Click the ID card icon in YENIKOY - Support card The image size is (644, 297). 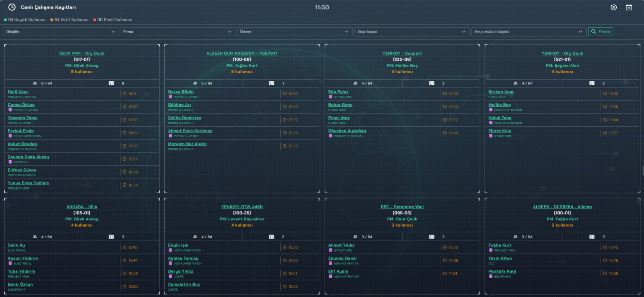point(432,83)
